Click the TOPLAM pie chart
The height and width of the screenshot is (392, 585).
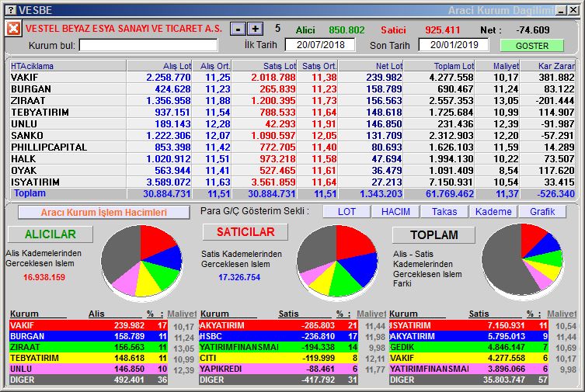[x=522, y=260]
